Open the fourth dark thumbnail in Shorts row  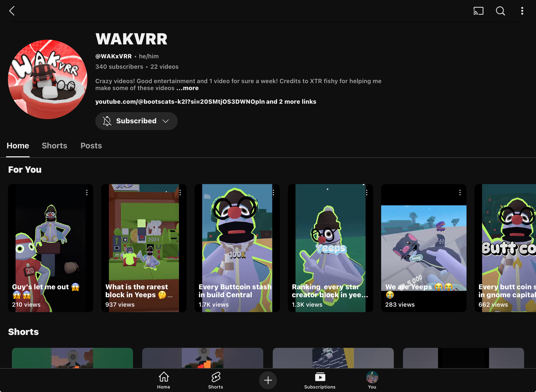pos(464,358)
